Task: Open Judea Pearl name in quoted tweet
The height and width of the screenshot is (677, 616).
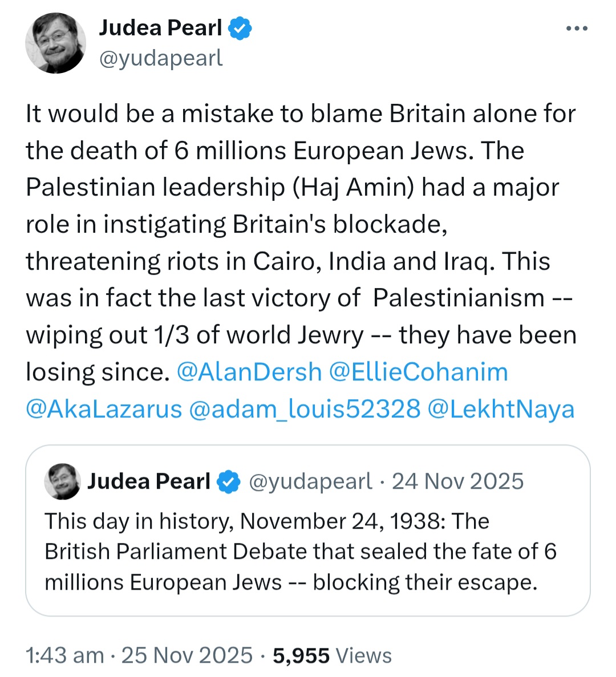Action: click(x=148, y=481)
